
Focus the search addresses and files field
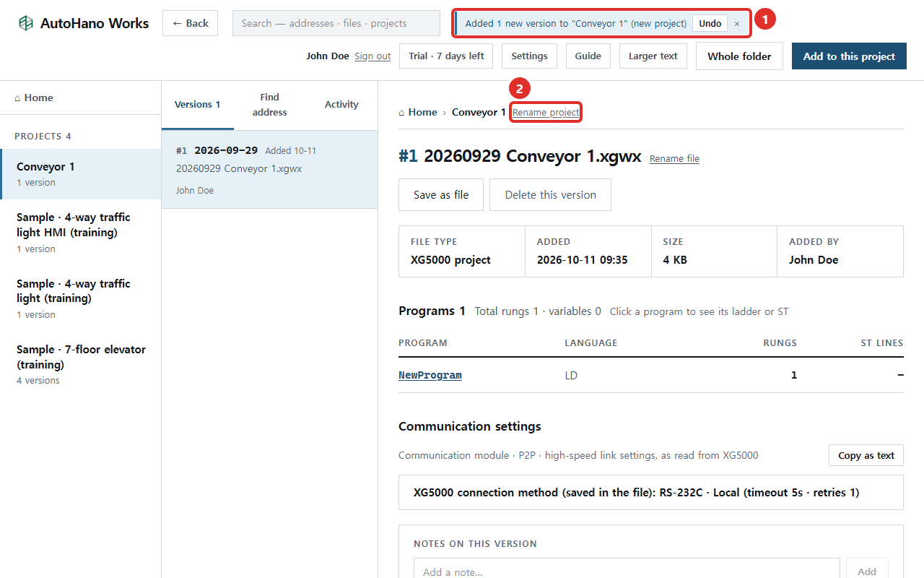336,23
